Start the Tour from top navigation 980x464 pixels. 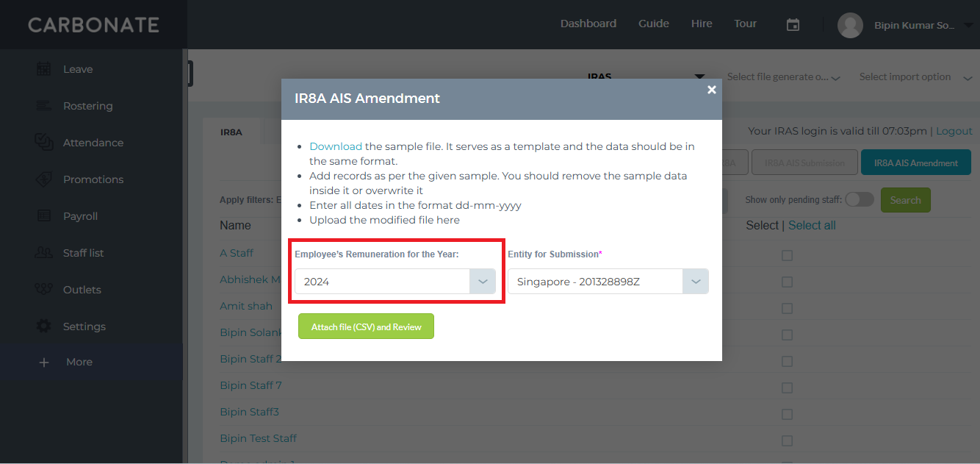tap(745, 24)
